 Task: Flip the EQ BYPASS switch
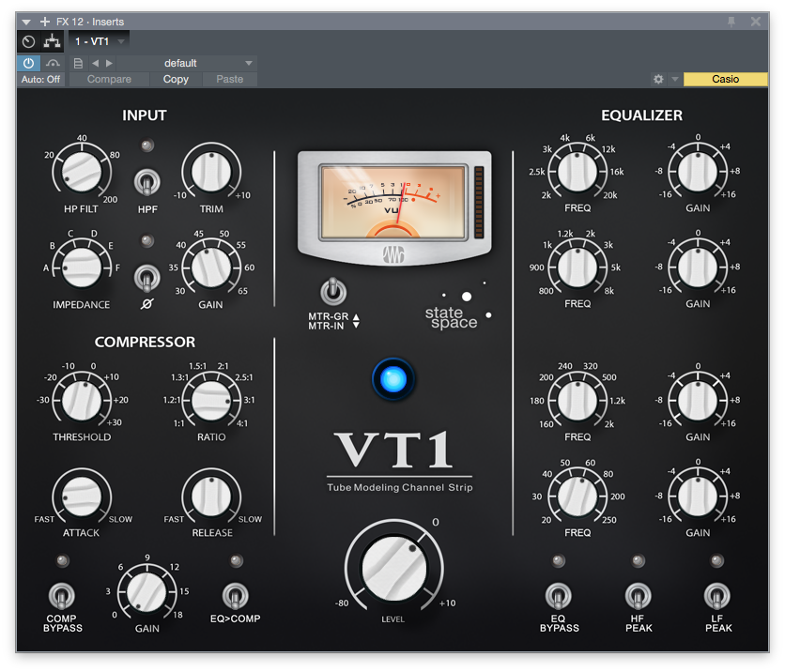point(559,594)
